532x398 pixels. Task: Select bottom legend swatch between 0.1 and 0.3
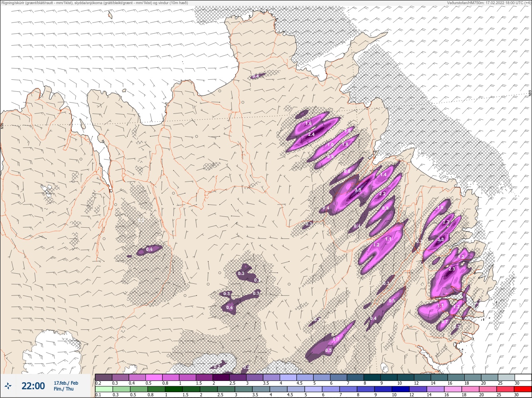(104, 389)
